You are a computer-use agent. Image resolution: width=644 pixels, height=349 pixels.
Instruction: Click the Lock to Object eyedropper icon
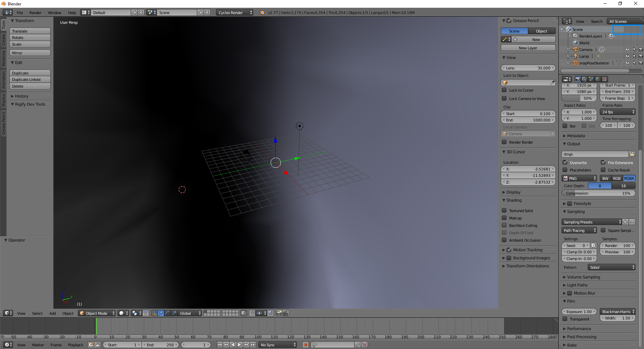[552, 83]
